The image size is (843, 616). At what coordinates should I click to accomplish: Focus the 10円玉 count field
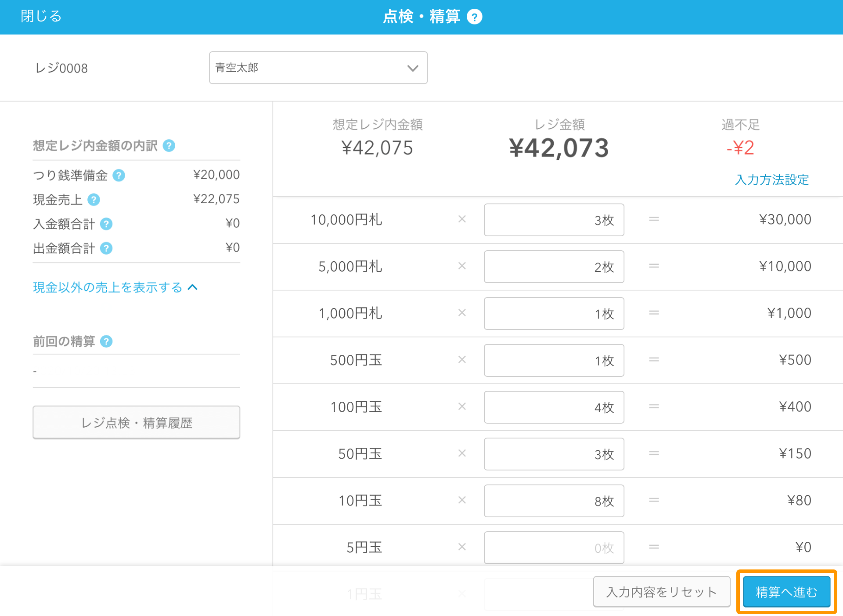click(554, 501)
